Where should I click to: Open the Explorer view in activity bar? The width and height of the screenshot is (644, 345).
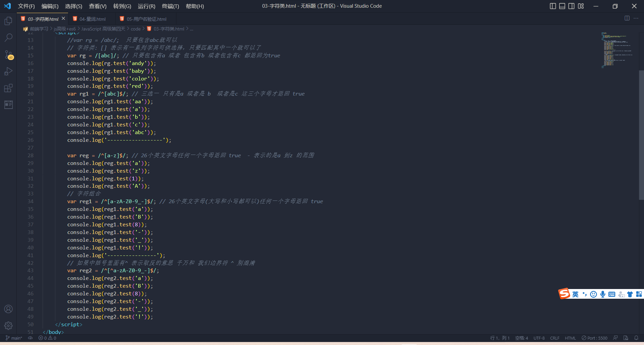coord(8,21)
